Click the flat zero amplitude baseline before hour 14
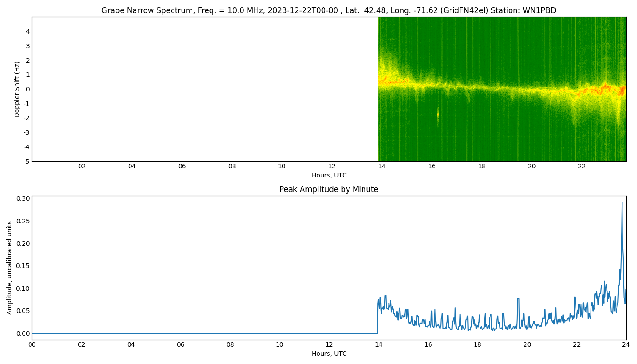637x364 pixels. 205,333
